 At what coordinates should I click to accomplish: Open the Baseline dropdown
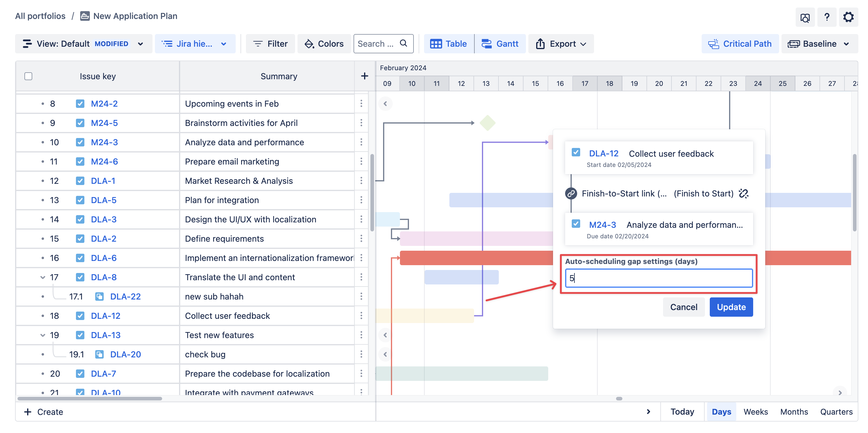819,44
